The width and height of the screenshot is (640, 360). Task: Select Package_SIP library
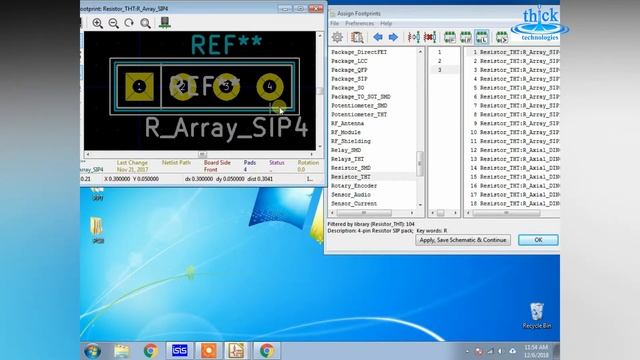click(349, 79)
